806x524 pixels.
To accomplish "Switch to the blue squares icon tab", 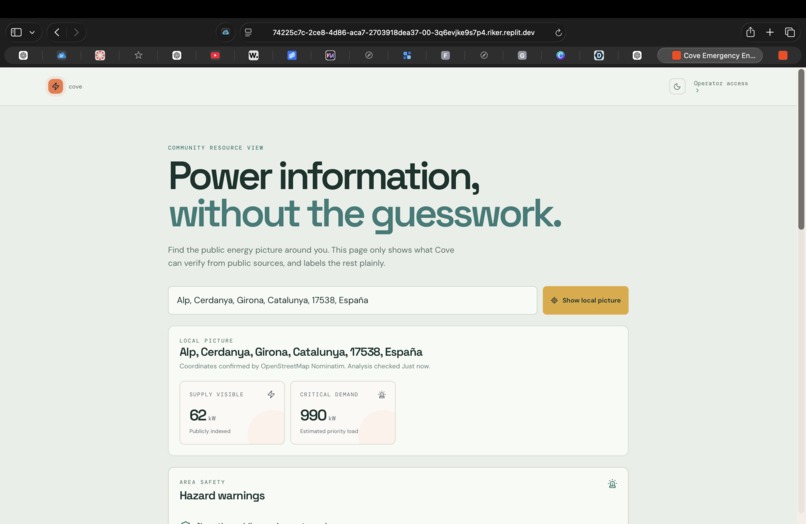I will (x=407, y=56).
